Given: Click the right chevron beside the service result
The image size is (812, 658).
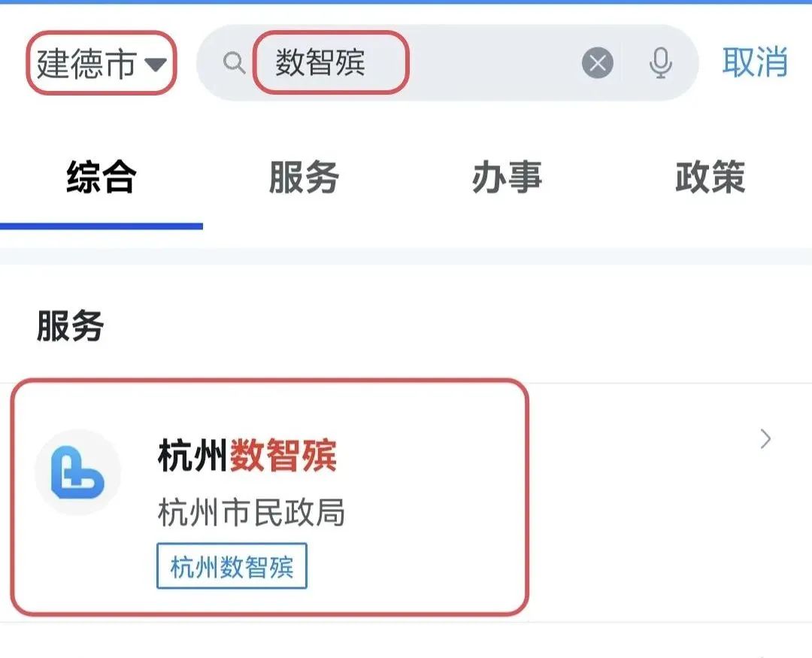Looking at the screenshot, I should click(765, 438).
